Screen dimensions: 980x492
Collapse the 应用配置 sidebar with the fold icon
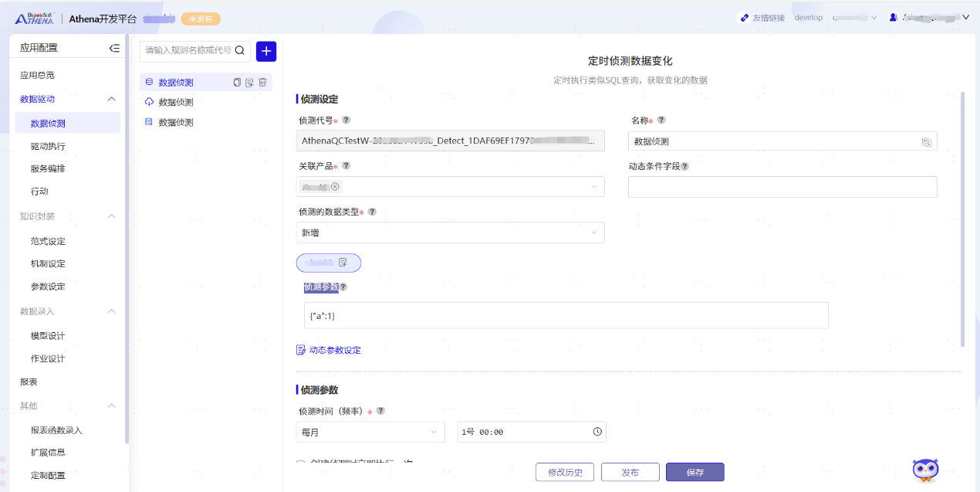[114, 48]
